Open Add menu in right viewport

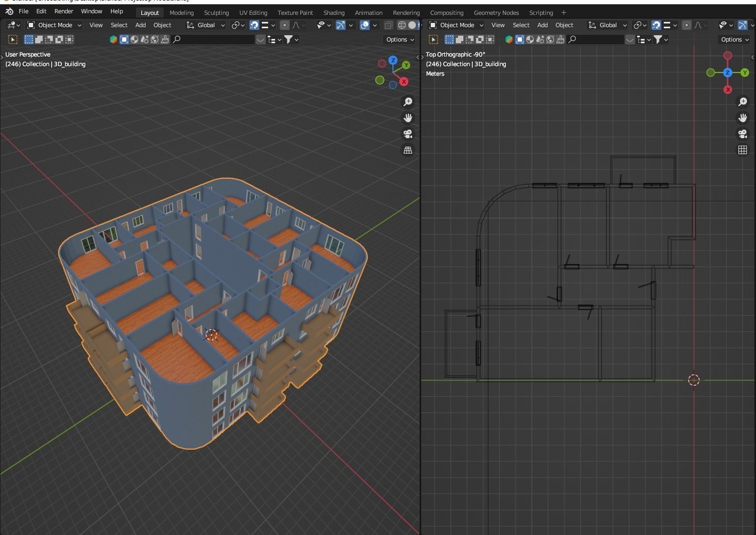click(x=542, y=25)
